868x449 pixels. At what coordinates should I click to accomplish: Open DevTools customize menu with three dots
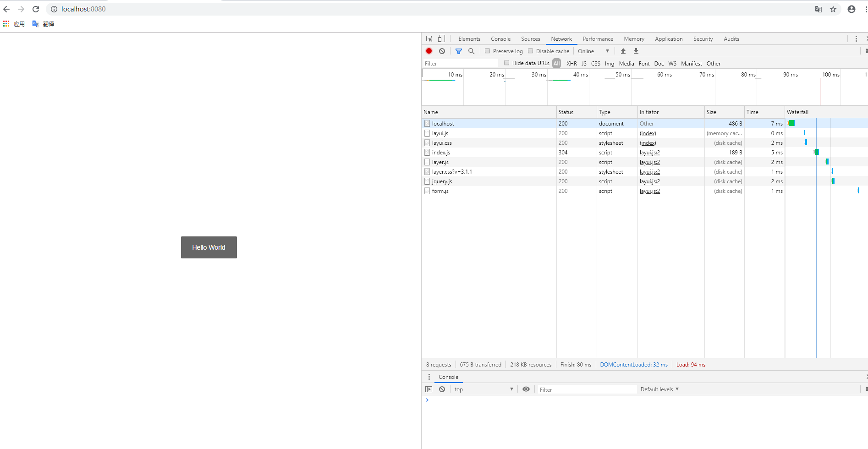point(856,38)
